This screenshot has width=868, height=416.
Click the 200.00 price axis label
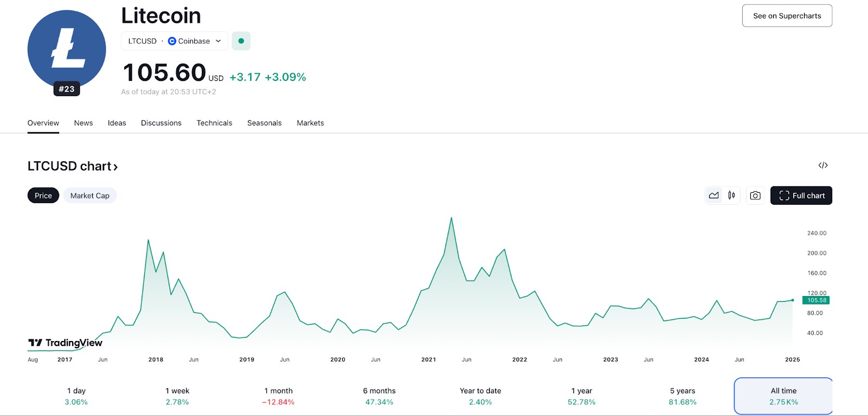[x=816, y=253]
